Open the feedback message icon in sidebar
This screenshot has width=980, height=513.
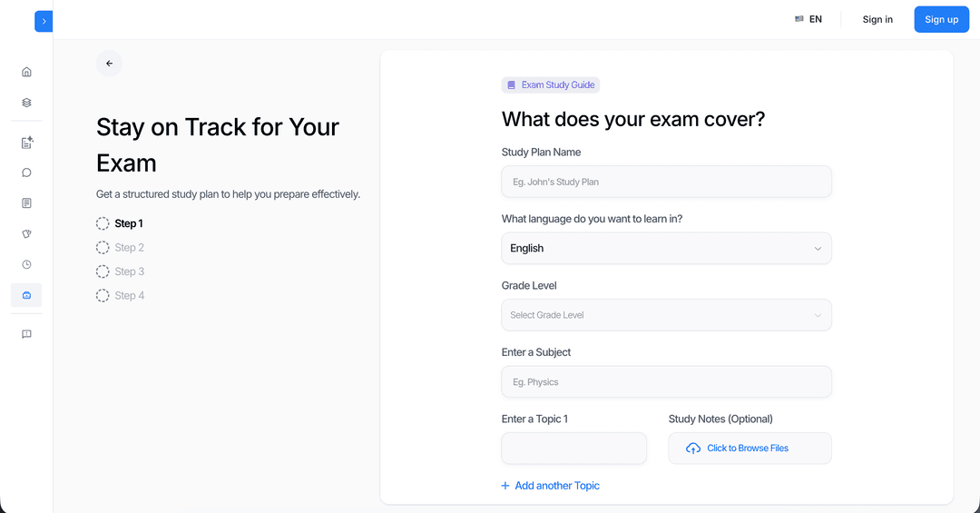click(26, 334)
